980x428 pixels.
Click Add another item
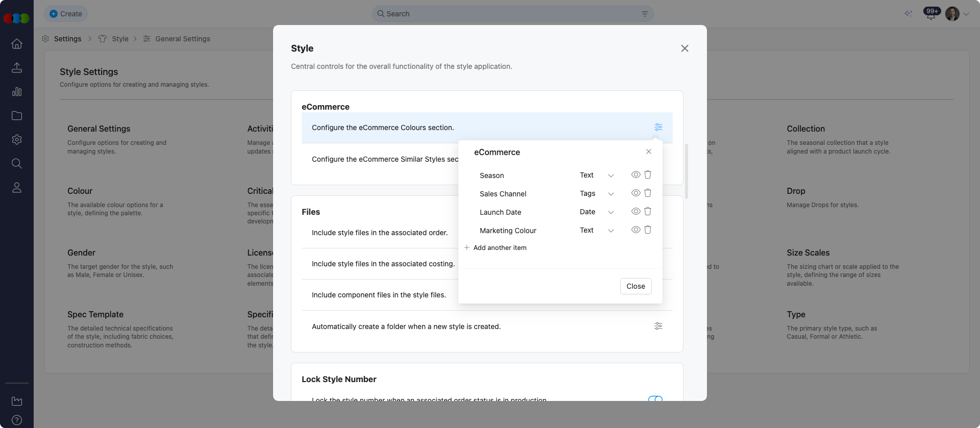pos(499,248)
